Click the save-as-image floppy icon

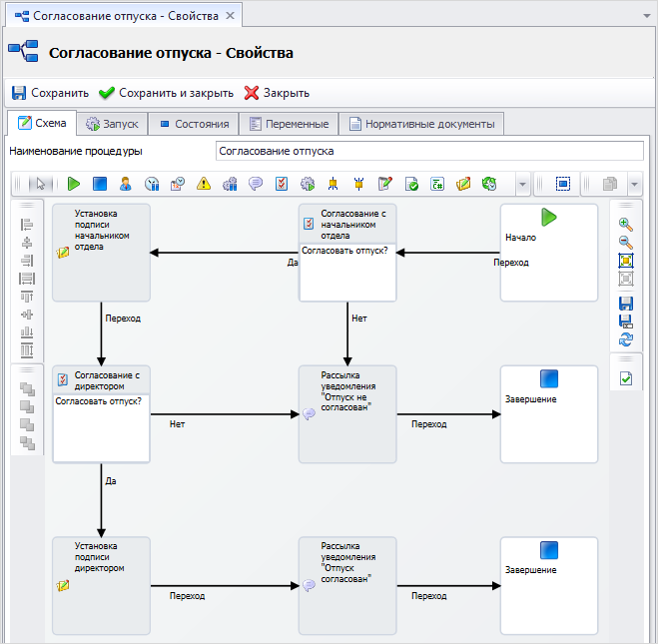tap(626, 322)
